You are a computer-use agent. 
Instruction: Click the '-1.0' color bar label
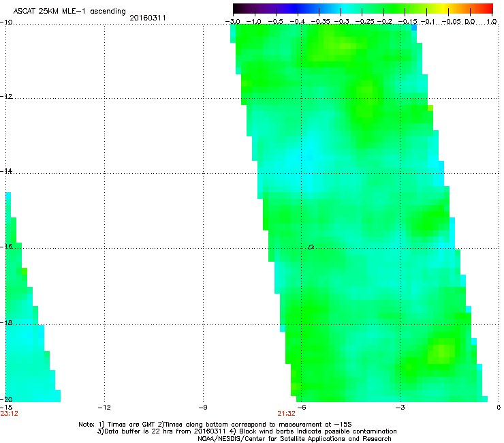(x=253, y=22)
